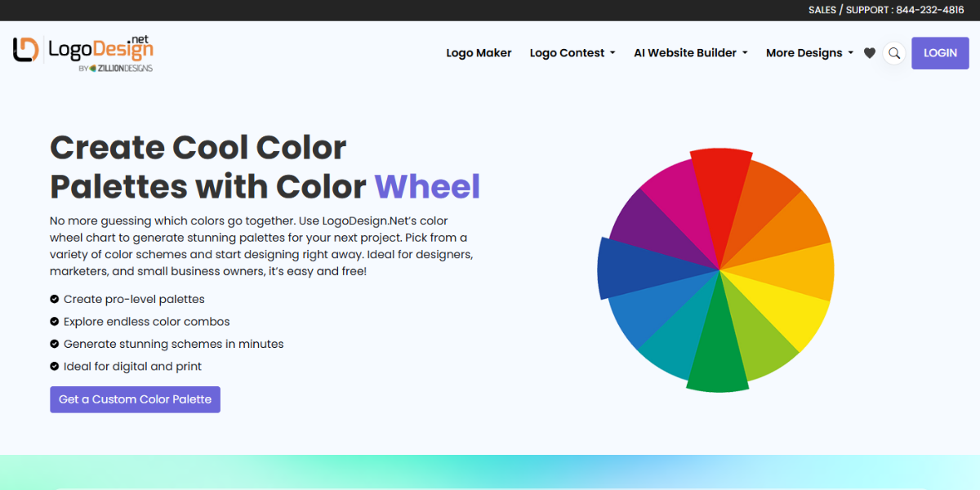This screenshot has width=980, height=490.
Task: Call the 844-232-4816 support number link
Action: click(x=930, y=10)
